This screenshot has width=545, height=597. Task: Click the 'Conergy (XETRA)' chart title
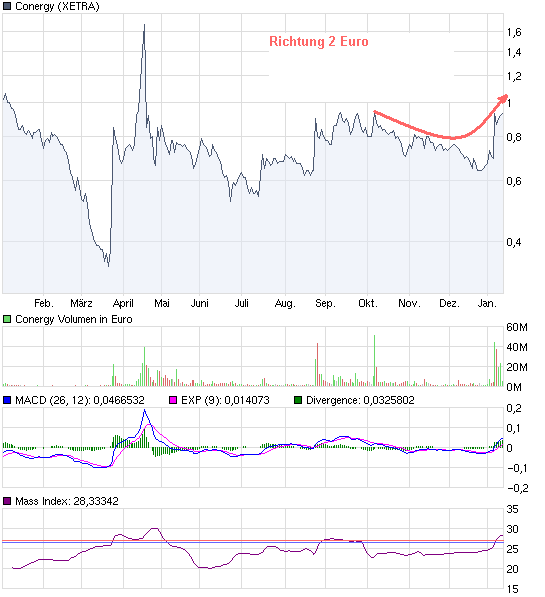pyautogui.click(x=57, y=6)
